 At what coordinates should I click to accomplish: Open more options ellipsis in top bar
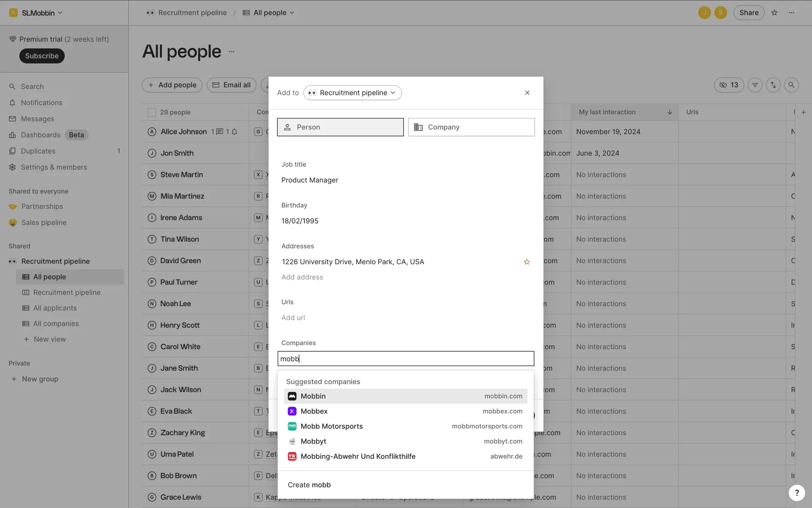(792, 13)
